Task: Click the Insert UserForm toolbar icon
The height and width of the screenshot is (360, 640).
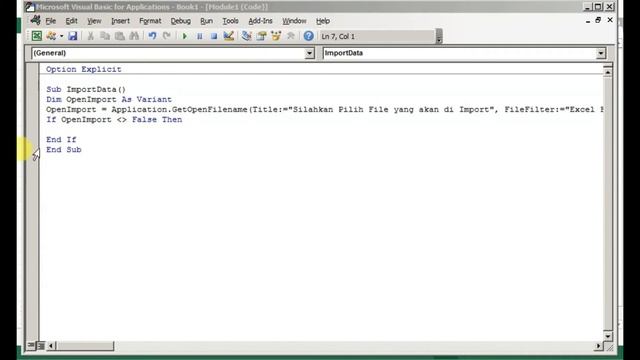Action: 51,36
